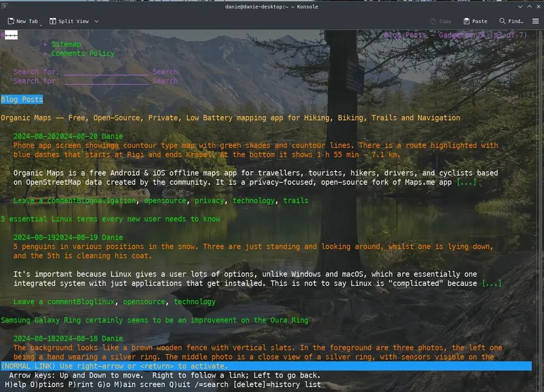Click the Paste toolbar button

coord(475,21)
